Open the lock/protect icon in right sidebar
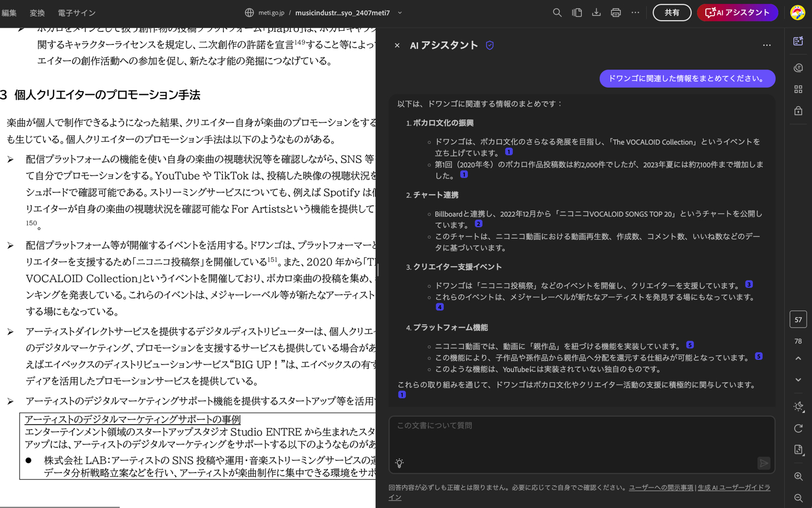Viewport: 812px width, 508px height. pos(798,111)
